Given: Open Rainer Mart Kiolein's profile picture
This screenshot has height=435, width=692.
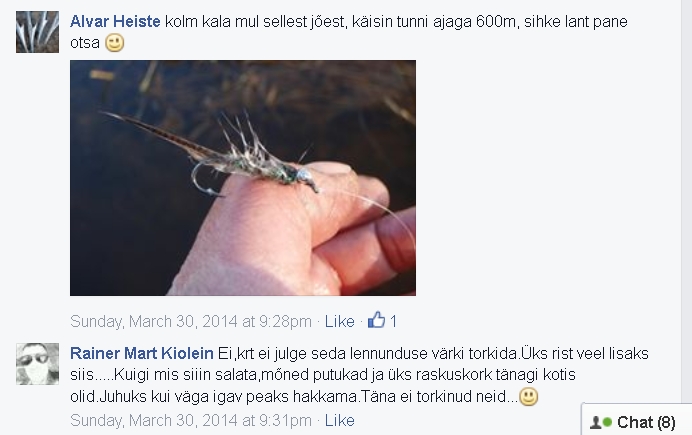Looking at the screenshot, I should pos(38,364).
